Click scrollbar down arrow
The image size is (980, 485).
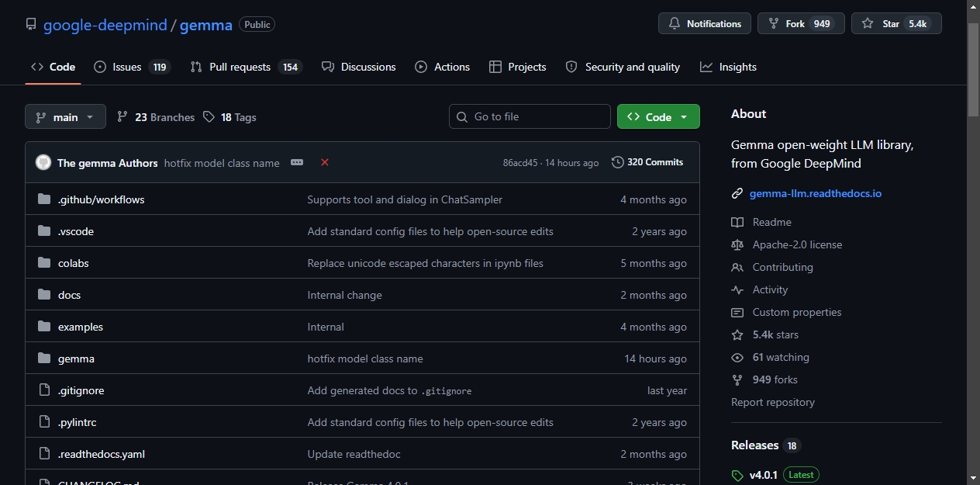[974, 477]
